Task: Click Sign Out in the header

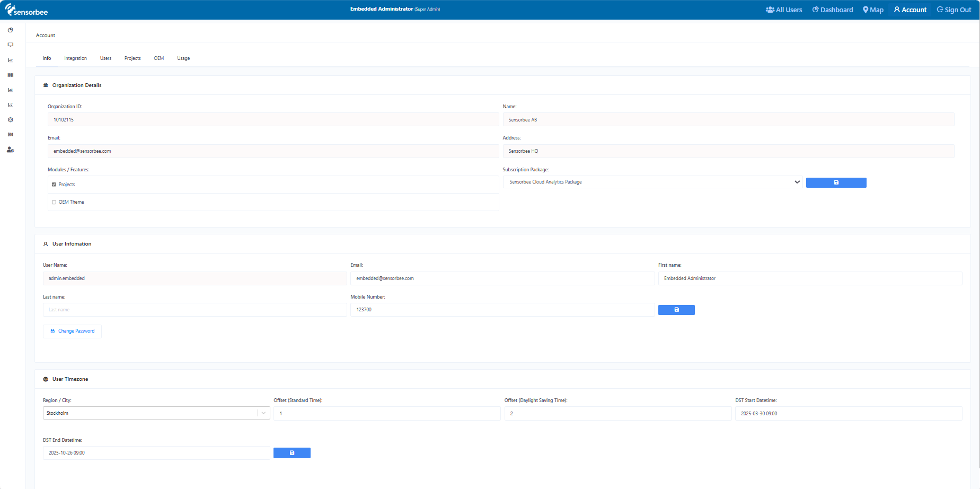Action: pos(954,10)
